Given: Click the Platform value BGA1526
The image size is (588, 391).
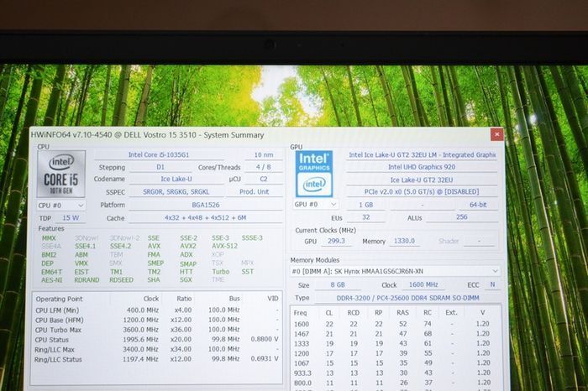Looking at the screenshot, I should pos(206,205).
